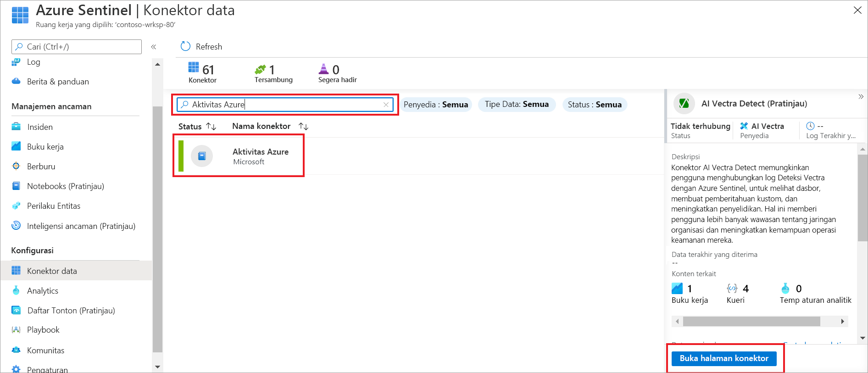Click the Refresh button label
Viewport: 868px width, 373px height.
[209, 47]
